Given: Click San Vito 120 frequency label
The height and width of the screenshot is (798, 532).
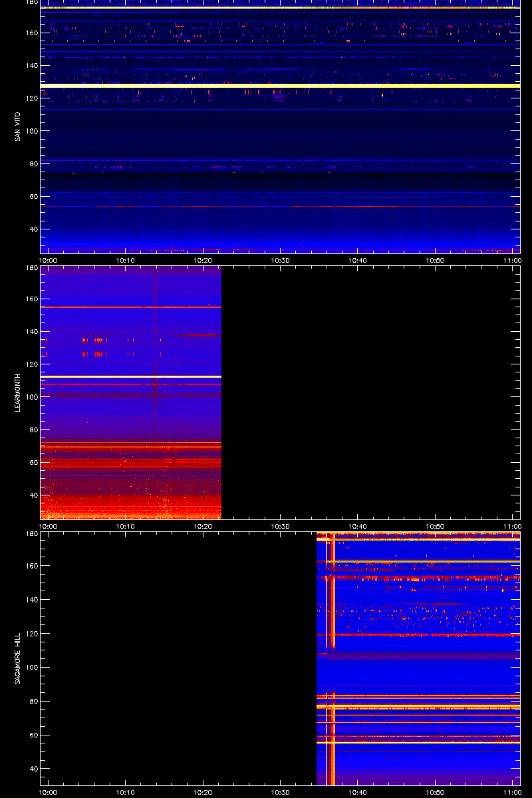Looking at the screenshot, I should point(31,98).
